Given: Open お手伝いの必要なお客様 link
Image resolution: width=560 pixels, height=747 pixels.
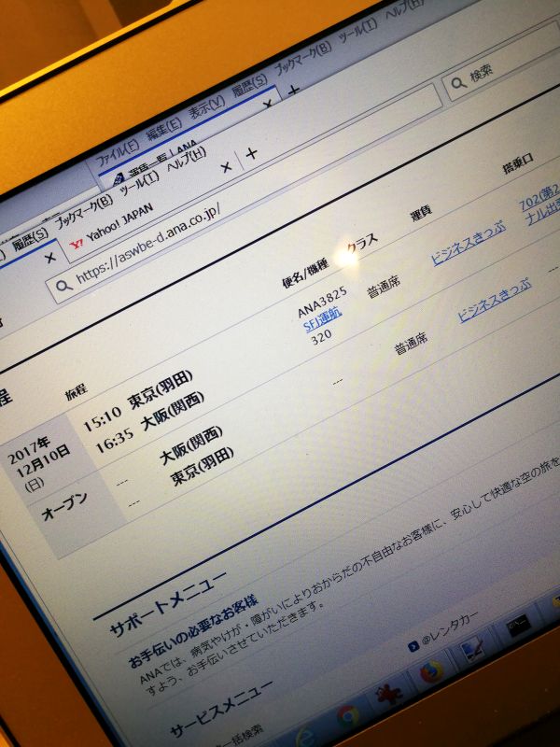Looking at the screenshot, I should point(193,631).
